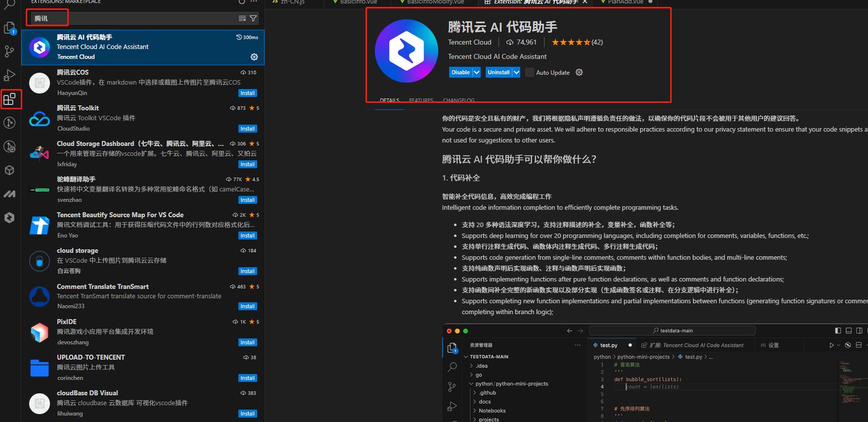868x422 pixels.
Task: Toggle the Auto Update checkbox
Action: (x=529, y=72)
